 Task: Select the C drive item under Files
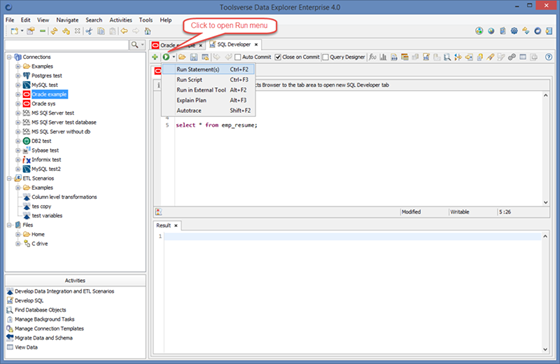click(40, 244)
